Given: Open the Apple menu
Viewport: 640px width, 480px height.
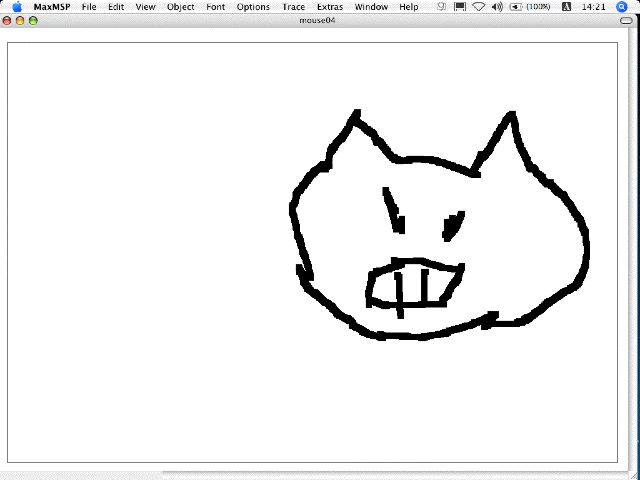Looking at the screenshot, I should click(x=17, y=7).
